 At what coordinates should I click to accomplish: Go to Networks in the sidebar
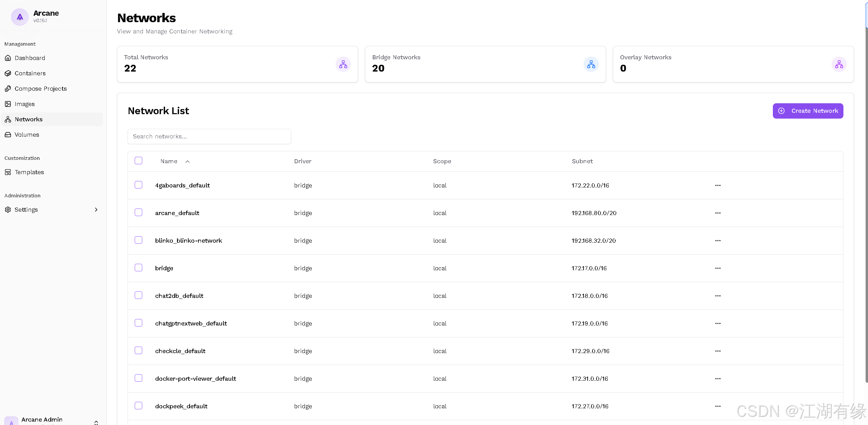(x=29, y=119)
